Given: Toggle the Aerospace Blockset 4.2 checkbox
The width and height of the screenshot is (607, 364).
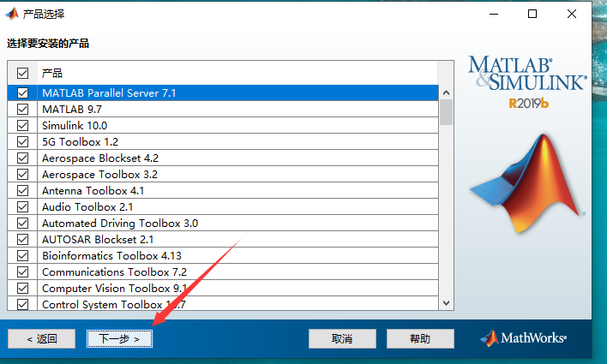Looking at the screenshot, I should coord(22,158).
